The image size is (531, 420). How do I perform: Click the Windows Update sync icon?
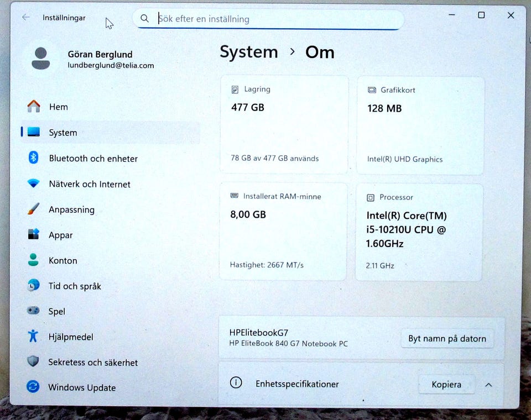(33, 386)
